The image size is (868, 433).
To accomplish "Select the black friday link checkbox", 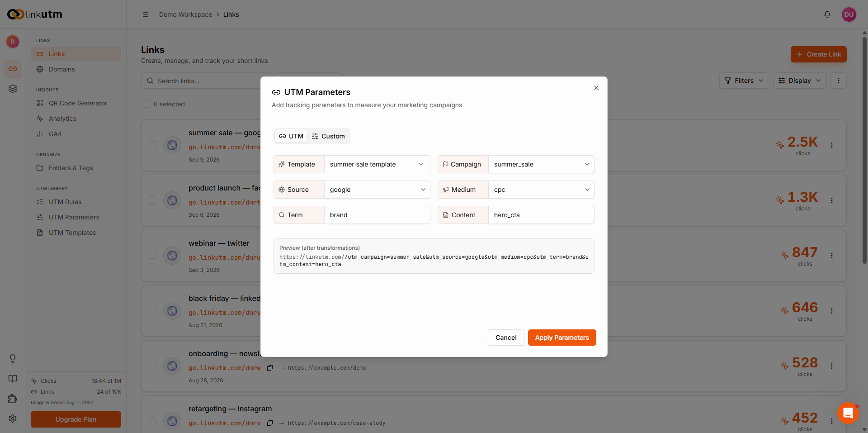I will pyautogui.click(x=152, y=311).
